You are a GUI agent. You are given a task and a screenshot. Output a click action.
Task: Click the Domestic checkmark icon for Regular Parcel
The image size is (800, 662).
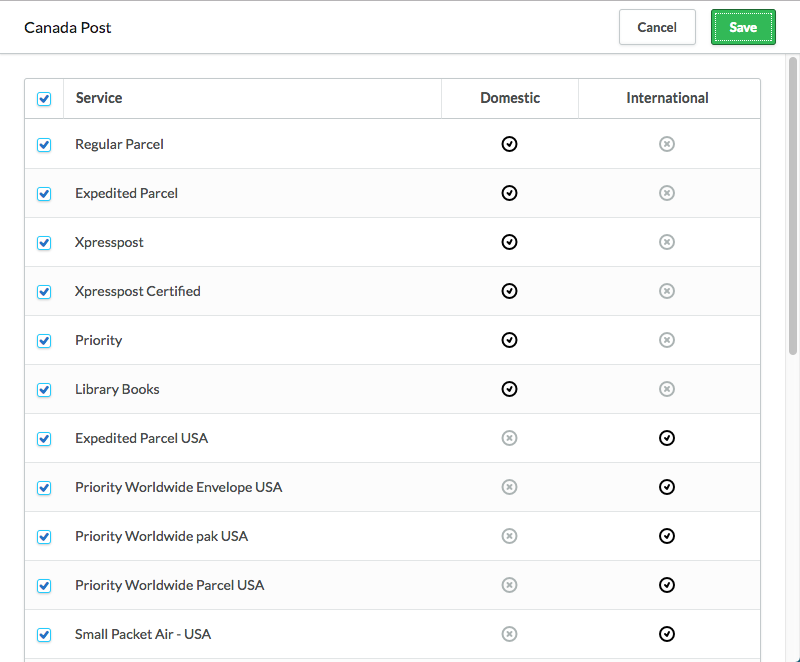coord(509,144)
